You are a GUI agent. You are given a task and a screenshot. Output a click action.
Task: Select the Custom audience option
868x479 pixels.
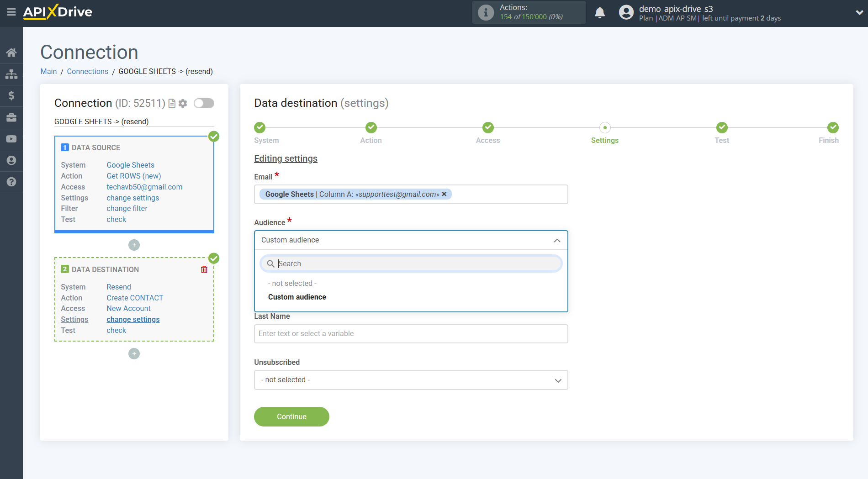point(297,297)
